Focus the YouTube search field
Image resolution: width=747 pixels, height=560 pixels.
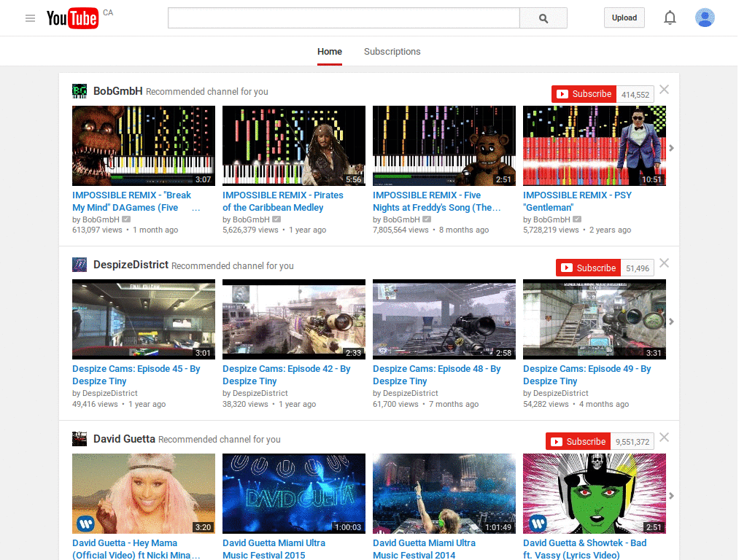(x=344, y=18)
